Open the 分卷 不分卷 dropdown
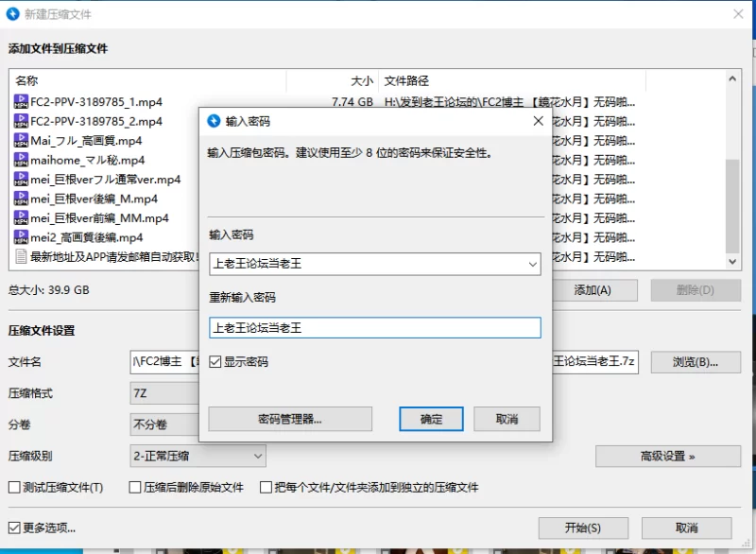756x554 pixels. pos(164,424)
